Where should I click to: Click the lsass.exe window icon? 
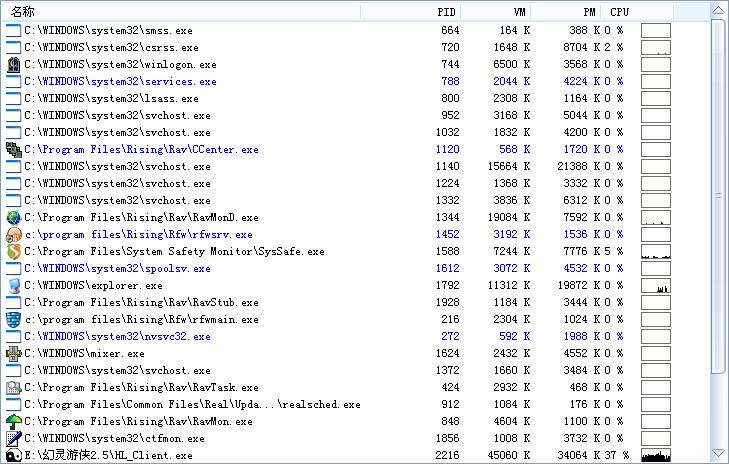[x=13, y=98]
